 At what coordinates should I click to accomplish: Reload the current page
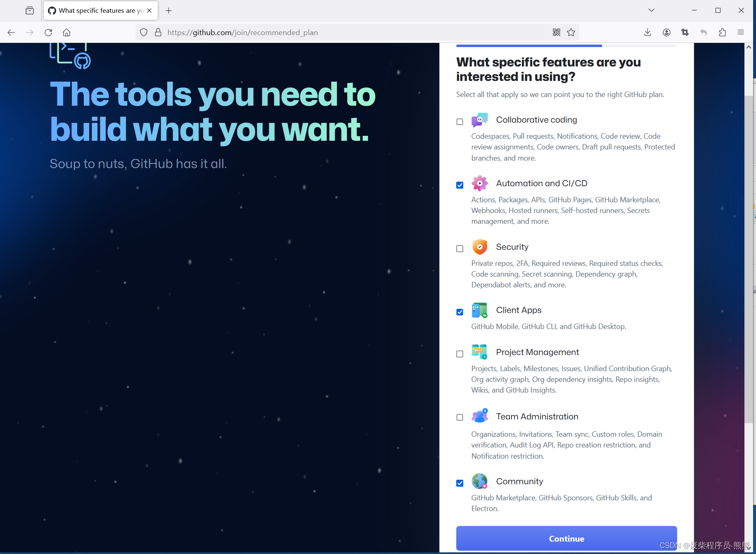tap(48, 32)
